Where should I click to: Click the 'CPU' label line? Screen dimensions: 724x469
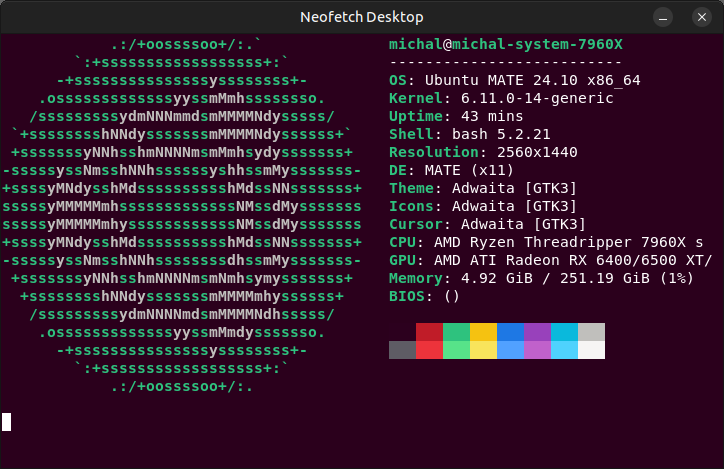point(405,242)
